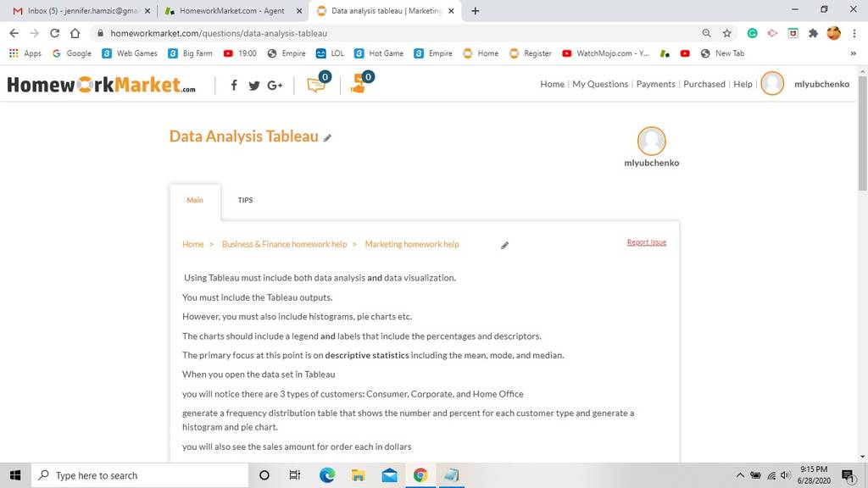Click the Home breadcrumb link

point(193,244)
